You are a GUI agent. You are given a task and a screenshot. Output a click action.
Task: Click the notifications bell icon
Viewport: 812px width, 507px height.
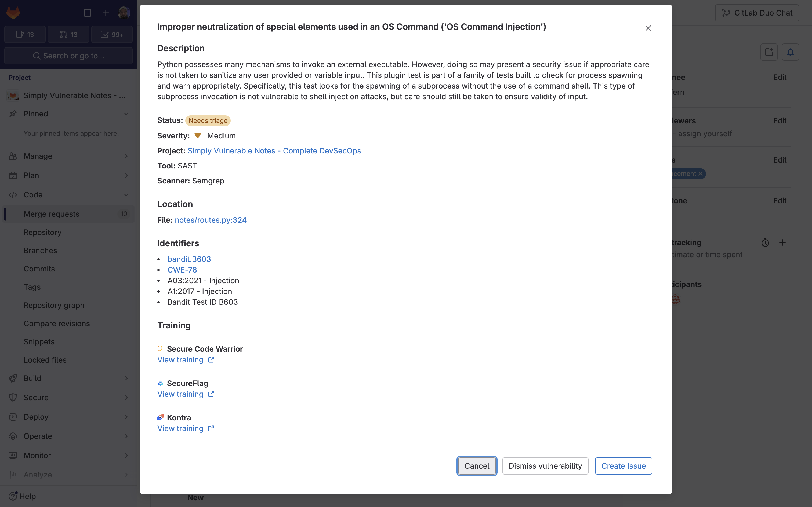click(790, 52)
